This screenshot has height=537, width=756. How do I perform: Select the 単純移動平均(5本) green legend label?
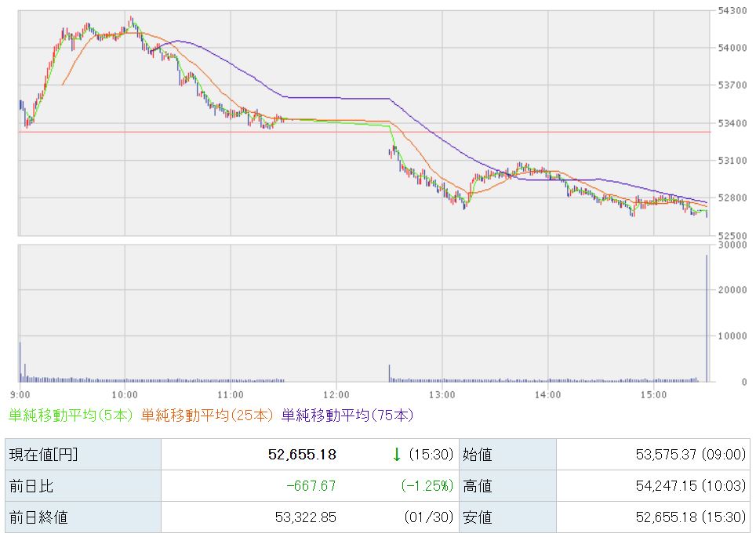71,415
